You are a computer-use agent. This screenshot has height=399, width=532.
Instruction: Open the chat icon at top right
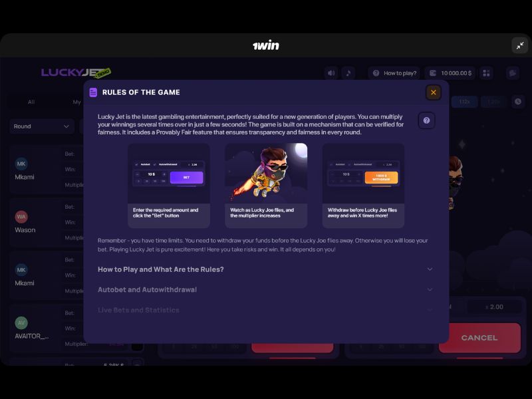click(513, 73)
